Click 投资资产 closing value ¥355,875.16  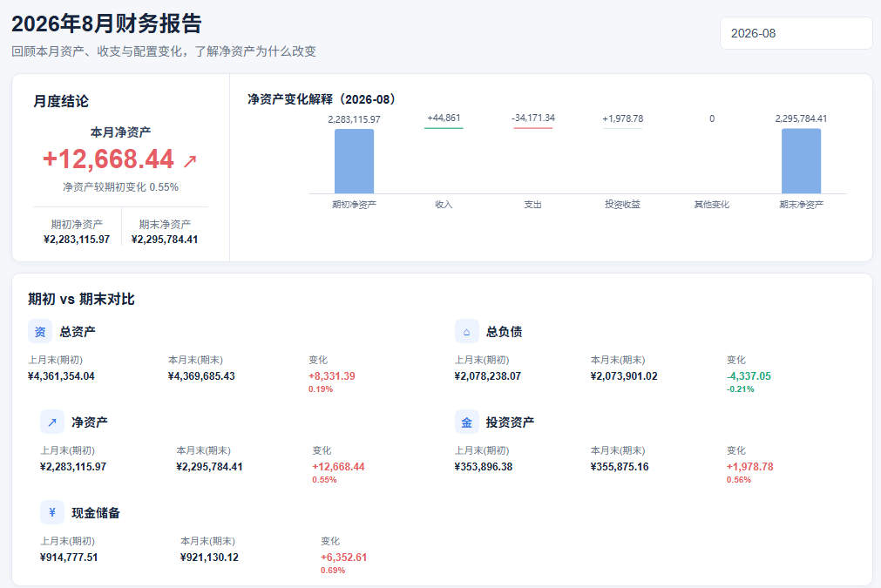coord(620,467)
